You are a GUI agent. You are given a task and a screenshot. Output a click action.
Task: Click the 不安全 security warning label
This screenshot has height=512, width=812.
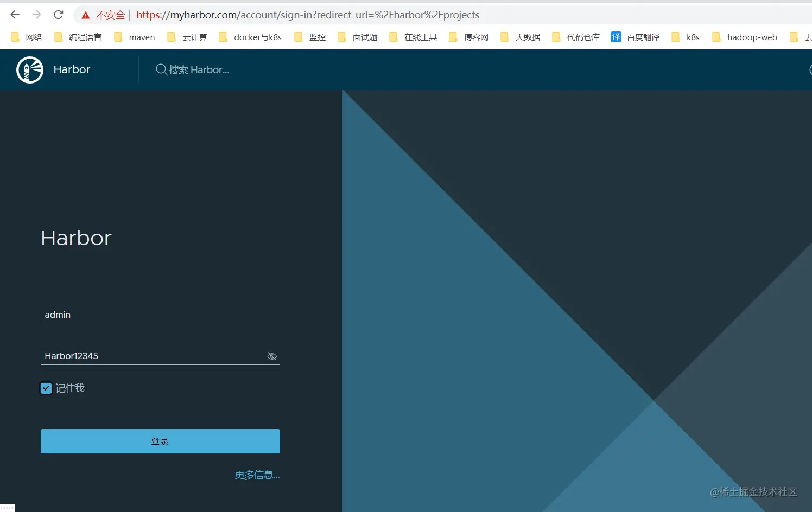pos(110,15)
